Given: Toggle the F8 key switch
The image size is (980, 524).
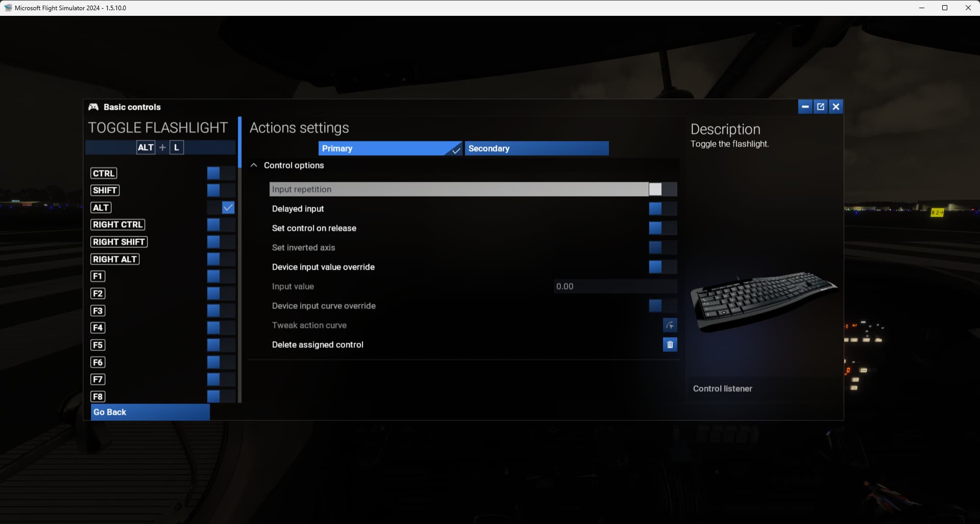Looking at the screenshot, I should (221, 396).
